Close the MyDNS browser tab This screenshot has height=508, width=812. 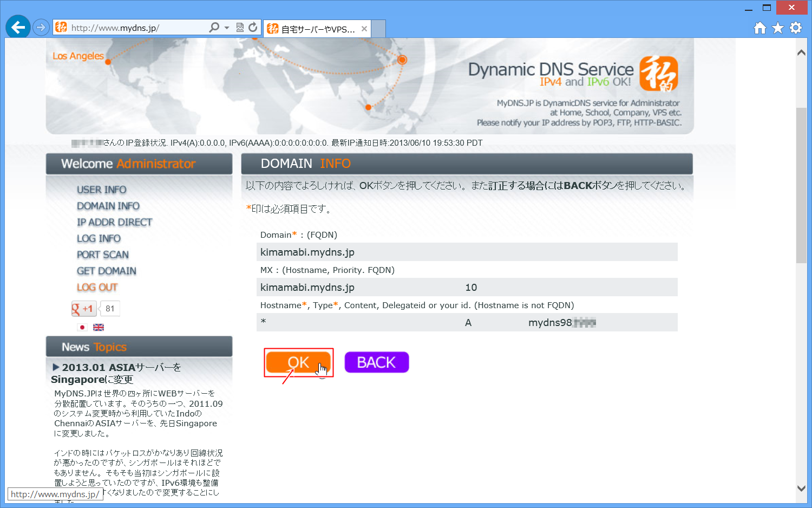pyautogui.click(x=364, y=29)
